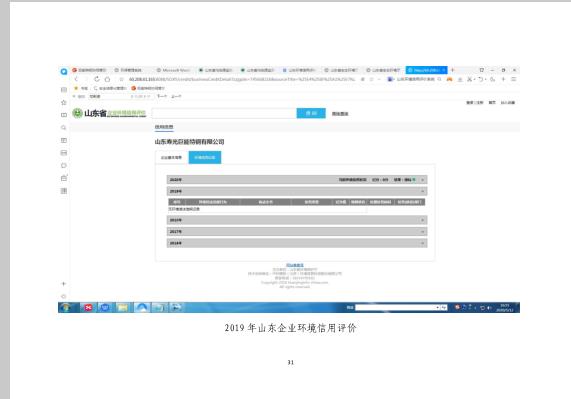The height and width of the screenshot is (399, 571).
Task: Click the browser address bar URL
Action: (x=242, y=79)
